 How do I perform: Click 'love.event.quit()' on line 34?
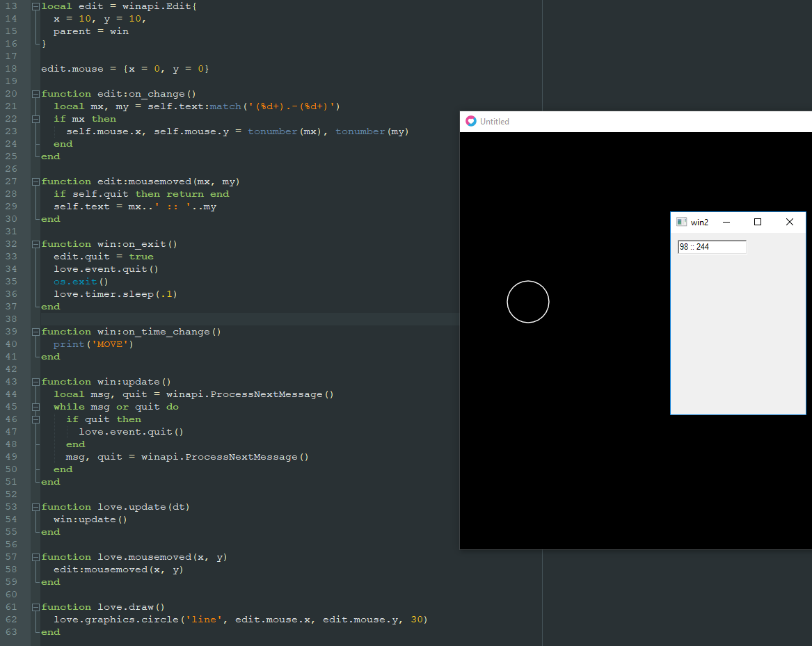(106, 269)
